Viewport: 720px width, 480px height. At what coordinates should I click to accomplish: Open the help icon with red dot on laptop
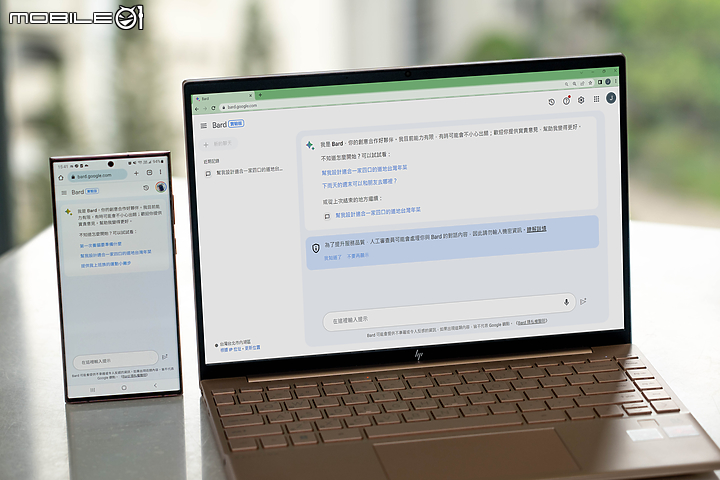tap(567, 101)
